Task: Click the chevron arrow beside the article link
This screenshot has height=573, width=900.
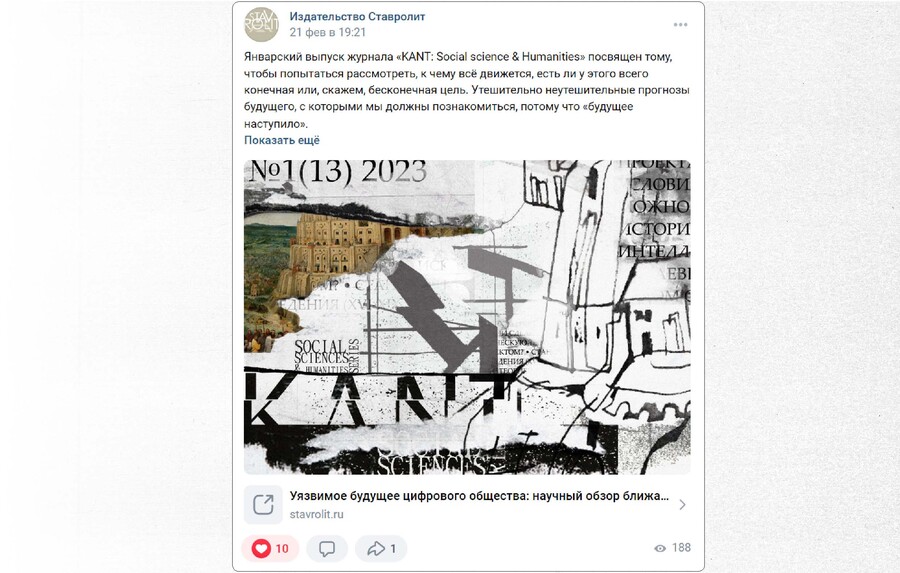Action: click(x=682, y=505)
